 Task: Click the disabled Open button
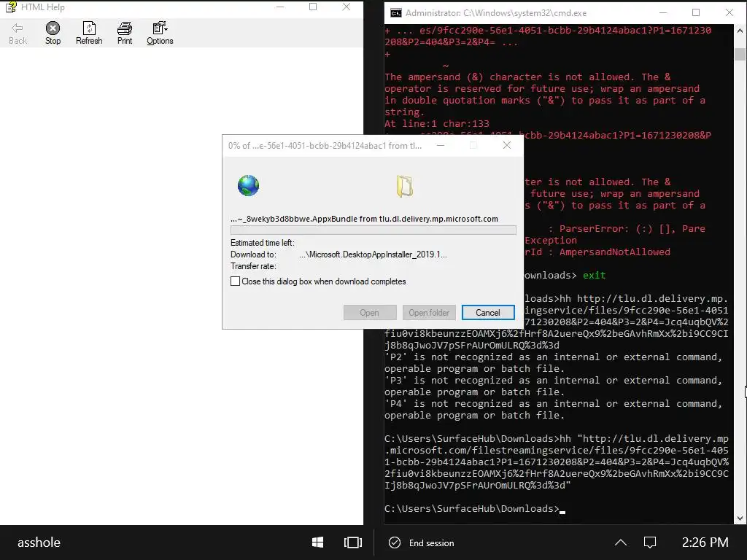tap(370, 313)
